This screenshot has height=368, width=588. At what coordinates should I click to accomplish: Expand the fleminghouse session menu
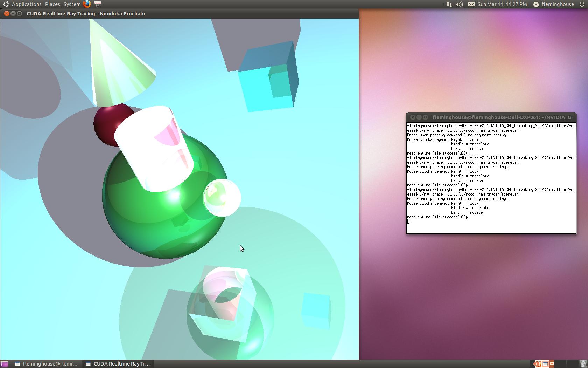(x=558, y=4)
